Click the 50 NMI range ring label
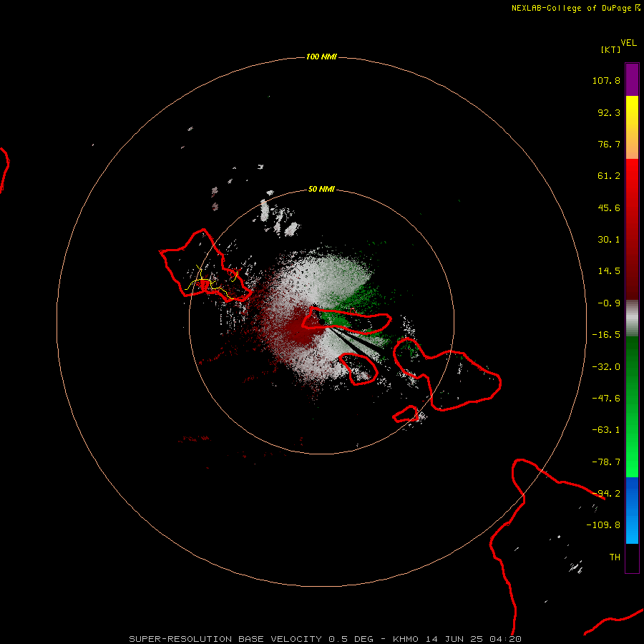This screenshot has width=644, height=644. point(321,189)
